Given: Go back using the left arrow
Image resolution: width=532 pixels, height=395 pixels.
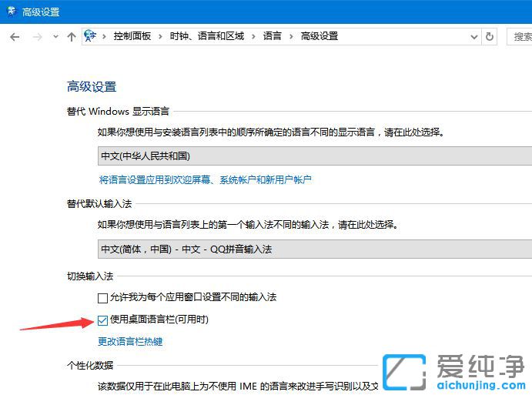Looking at the screenshot, I should (x=15, y=37).
